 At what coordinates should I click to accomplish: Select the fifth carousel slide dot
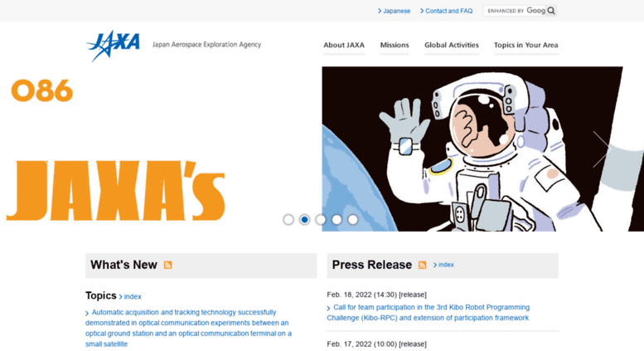(353, 219)
